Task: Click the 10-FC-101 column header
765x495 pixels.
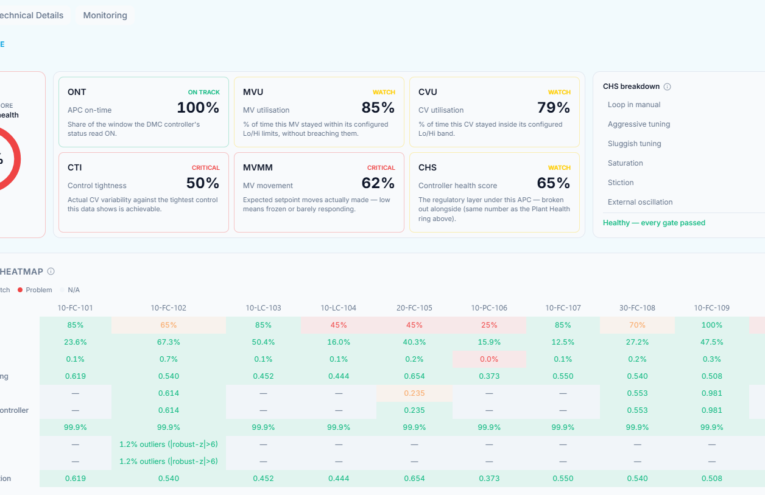Action: click(x=75, y=308)
